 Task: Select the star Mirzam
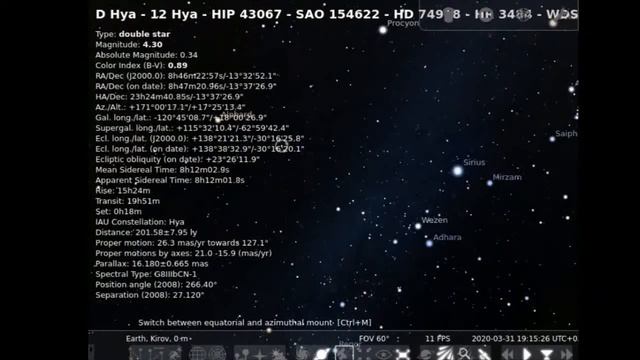click(490, 183)
